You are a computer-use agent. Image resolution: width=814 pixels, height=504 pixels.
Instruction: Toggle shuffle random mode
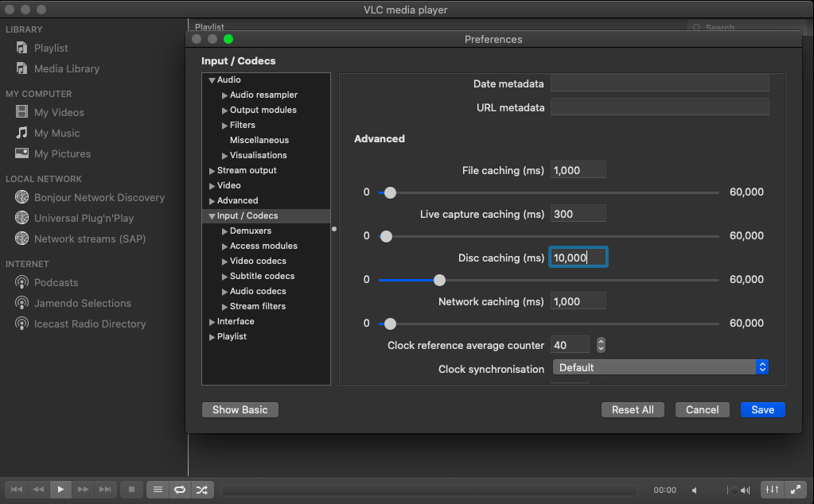point(202,490)
